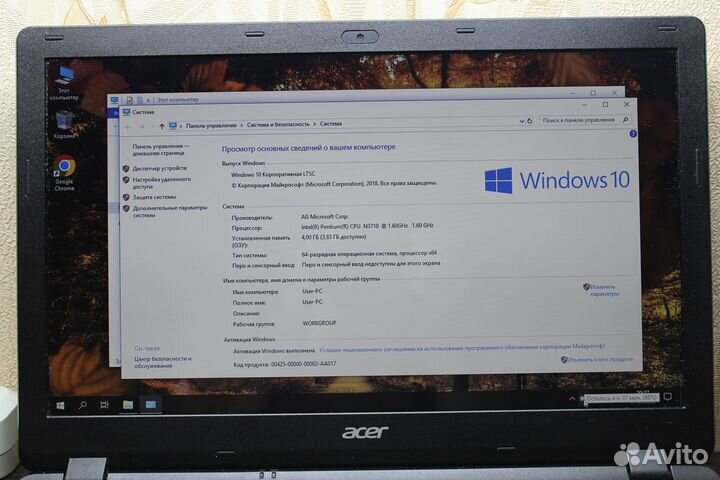
Task: Click Изменить ключ продукта link
Action: tap(600, 359)
